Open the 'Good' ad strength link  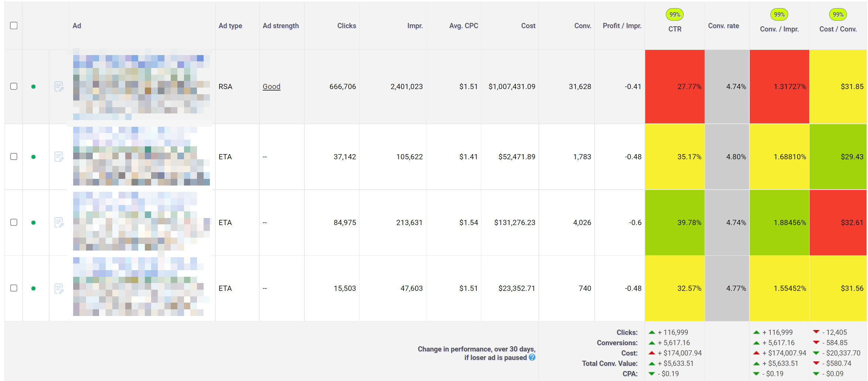(x=271, y=86)
